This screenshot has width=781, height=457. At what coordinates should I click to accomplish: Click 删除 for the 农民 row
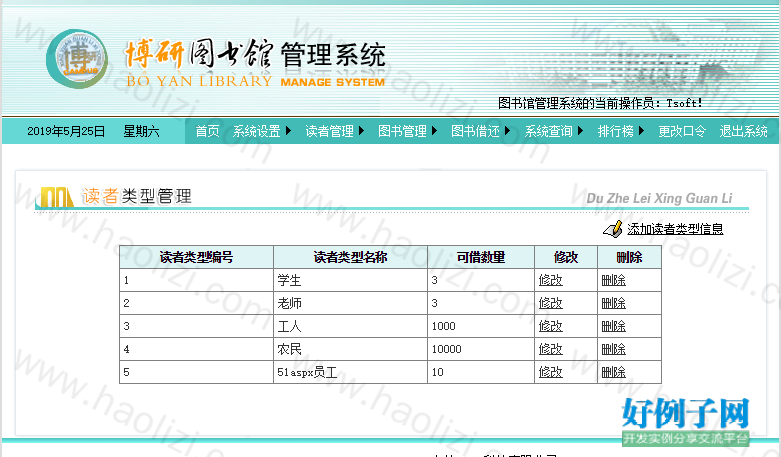(x=614, y=349)
